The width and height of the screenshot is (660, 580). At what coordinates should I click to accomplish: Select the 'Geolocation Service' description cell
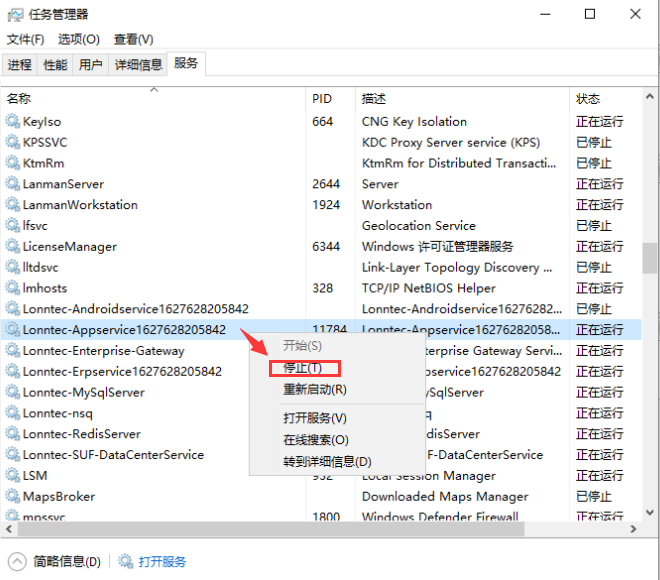click(x=418, y=226)
